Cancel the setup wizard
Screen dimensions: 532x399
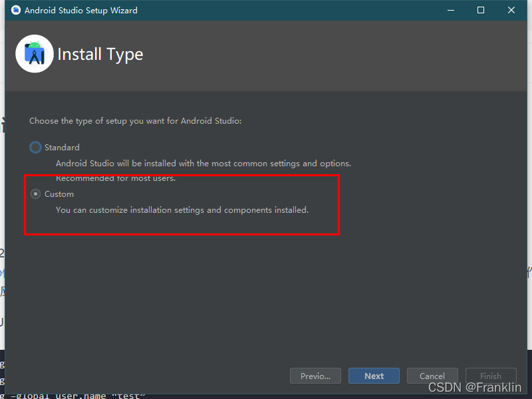(x=432, y=376)
